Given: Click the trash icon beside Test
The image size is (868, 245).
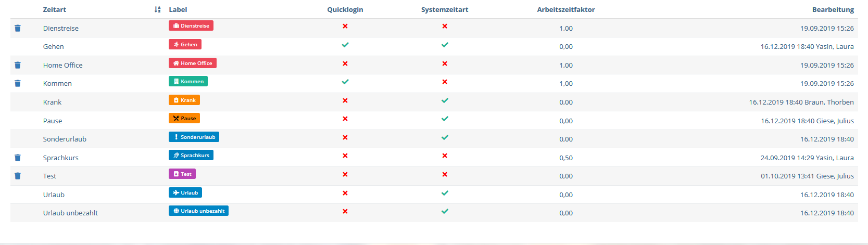Looking at the screenshot, I should coord(18,176).
